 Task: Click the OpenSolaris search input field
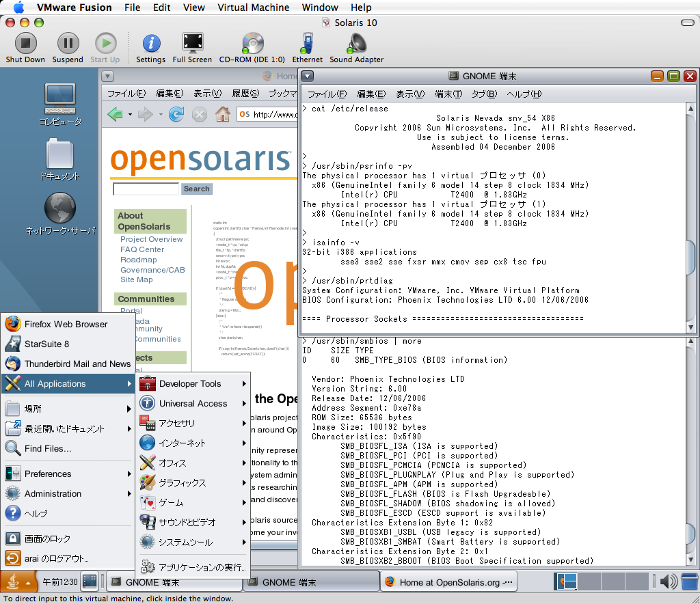point(146,189)
